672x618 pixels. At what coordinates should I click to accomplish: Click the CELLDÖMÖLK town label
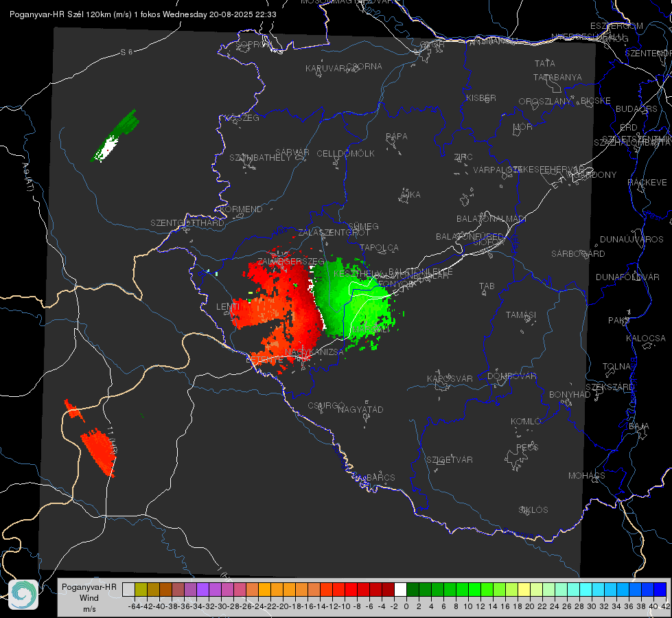[346, 154]
